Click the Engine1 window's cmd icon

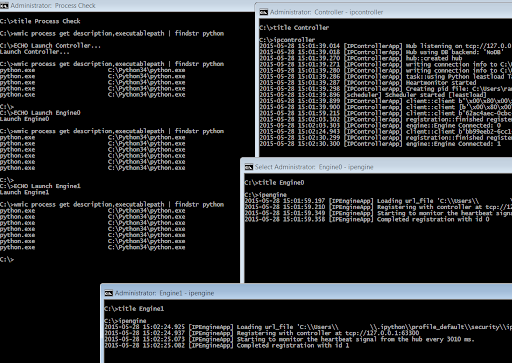[x=109, y=293]
